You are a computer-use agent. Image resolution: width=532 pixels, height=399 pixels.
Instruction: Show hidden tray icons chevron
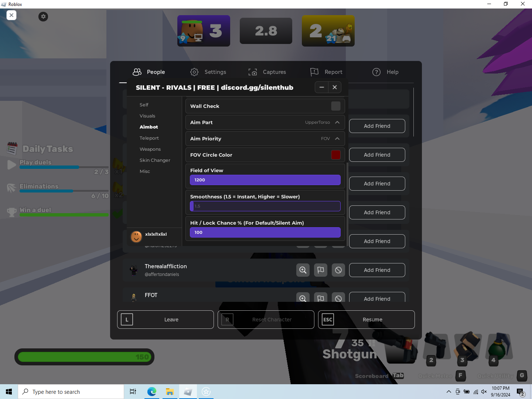449,392
